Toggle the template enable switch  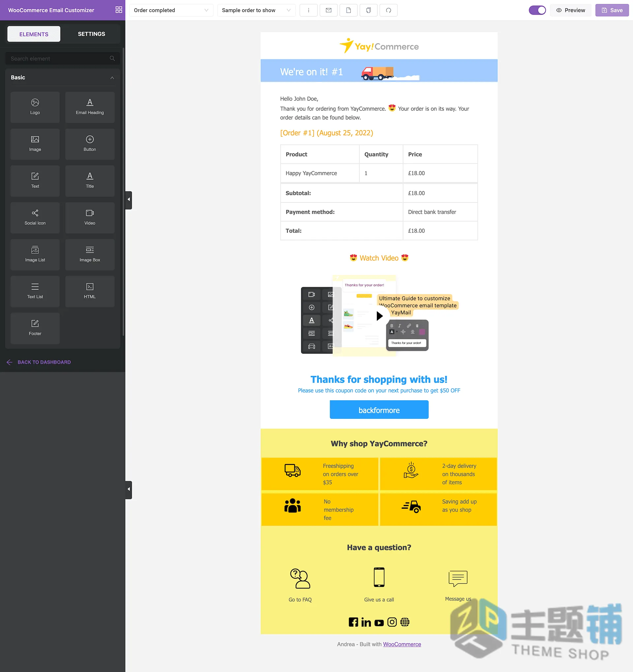coord(537,10)
